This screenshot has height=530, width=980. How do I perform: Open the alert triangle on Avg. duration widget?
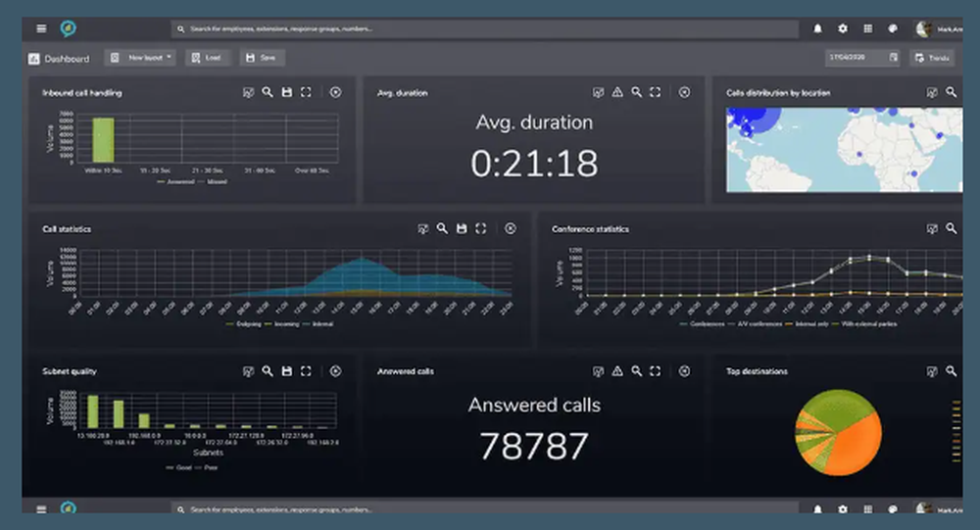click(x=617, y=92)
